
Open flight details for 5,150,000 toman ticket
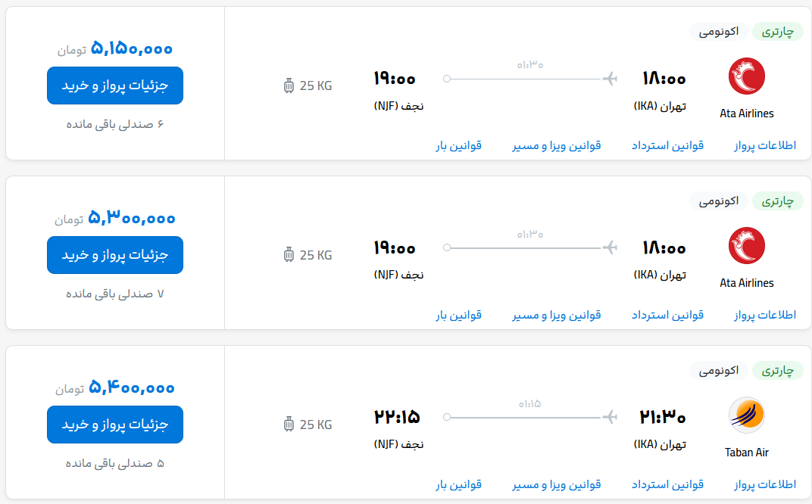tap(115, 86)
